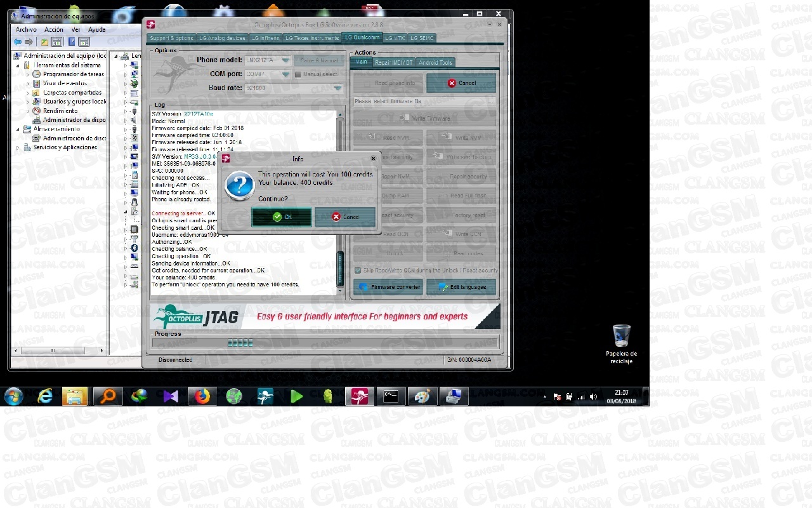812x508 pixels.
Task: Open the orange magnifier taskbar app
Action: (108, 396)
